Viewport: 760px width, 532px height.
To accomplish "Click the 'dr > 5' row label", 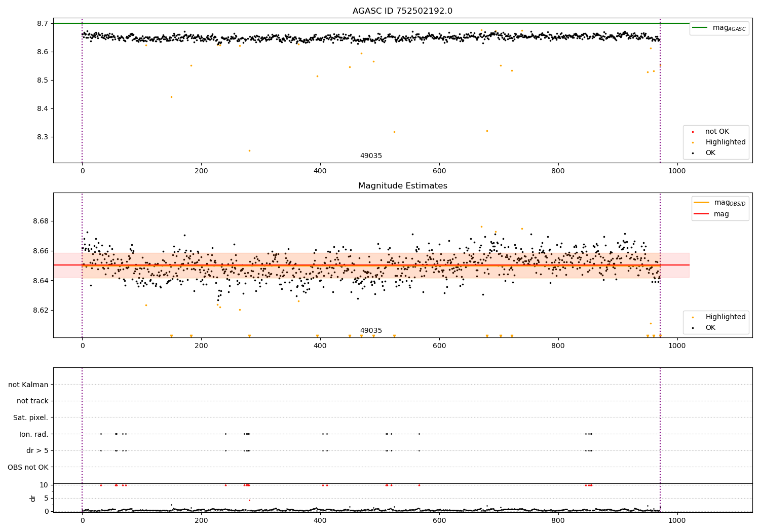I will coord(37,451).
